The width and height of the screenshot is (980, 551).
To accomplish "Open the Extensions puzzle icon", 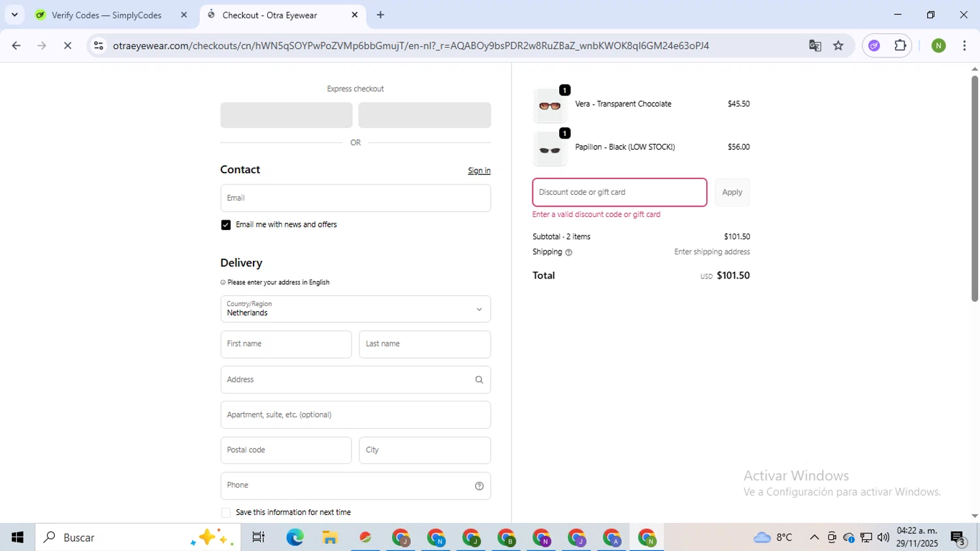I will click(900, 46).
